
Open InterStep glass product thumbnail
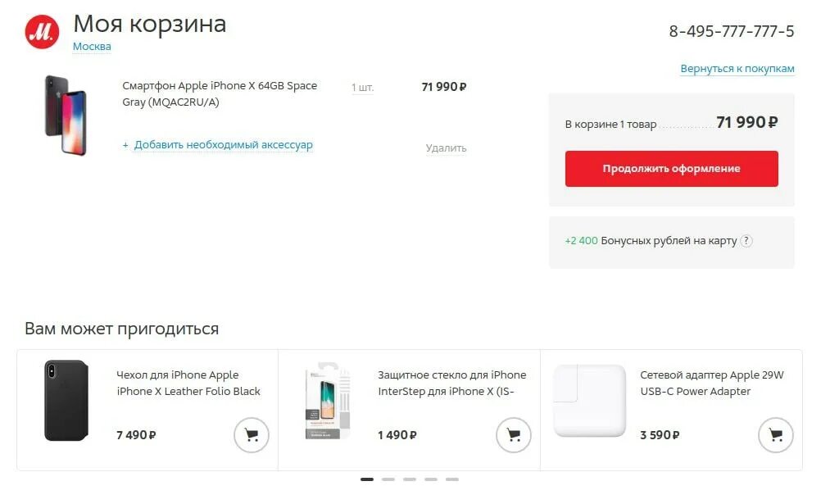(328, 402)
